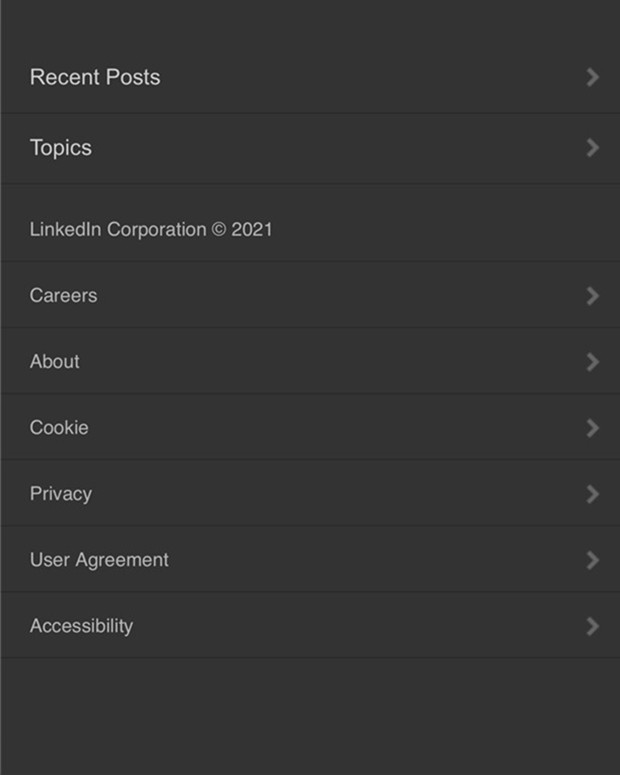Tap the arrow icon next to Careers
The height and width of the screenshot is (775, 620).
tap(592, 296)
